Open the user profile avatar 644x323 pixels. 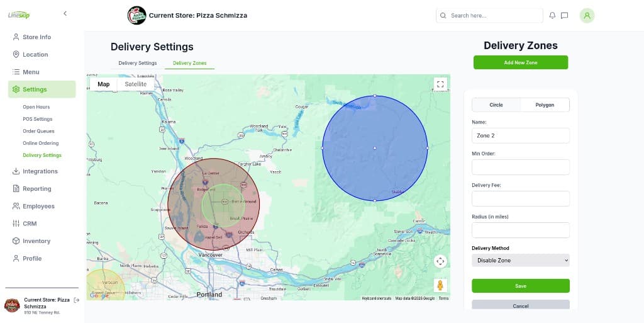(x=587, y=16)
